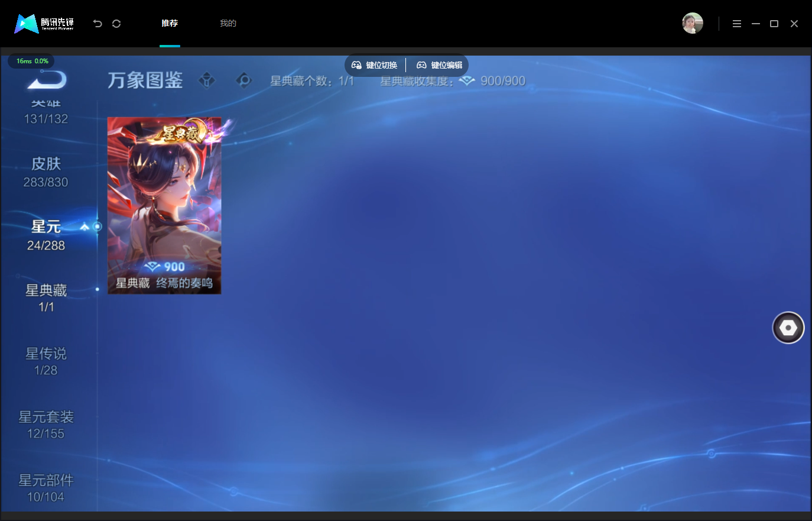812x521 pixels.
Task: Click the circular icon beside cube icon
Action: pos(243,80)
